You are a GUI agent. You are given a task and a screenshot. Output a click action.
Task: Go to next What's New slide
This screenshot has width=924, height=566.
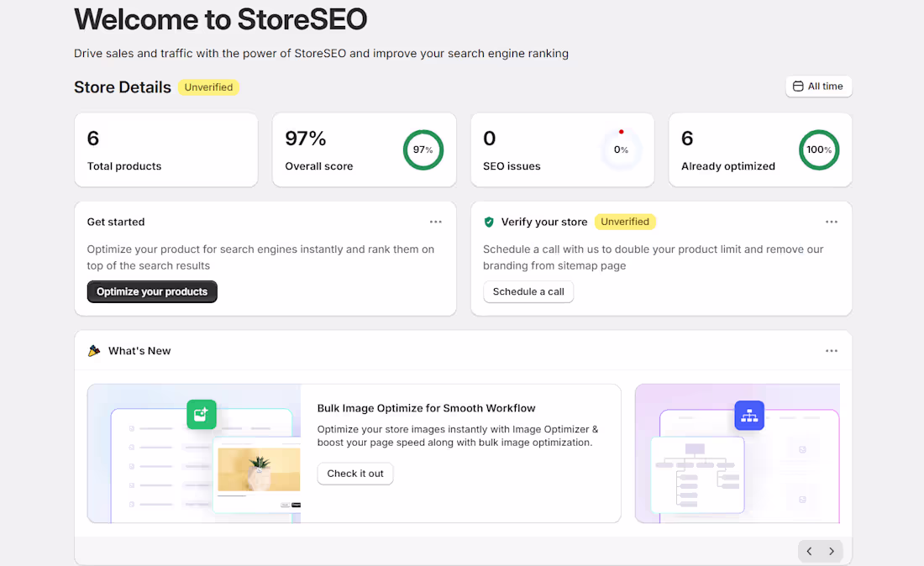[x=832, y=551]
